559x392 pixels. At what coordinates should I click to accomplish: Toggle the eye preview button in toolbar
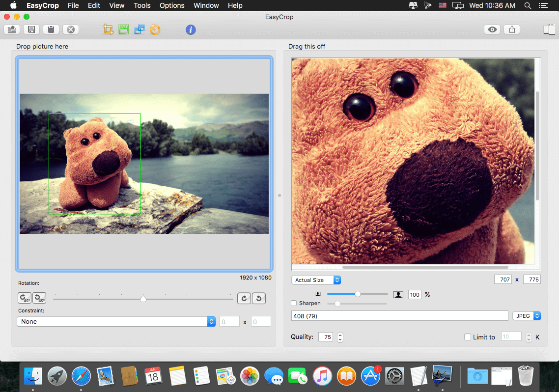[x=492, y=29]
